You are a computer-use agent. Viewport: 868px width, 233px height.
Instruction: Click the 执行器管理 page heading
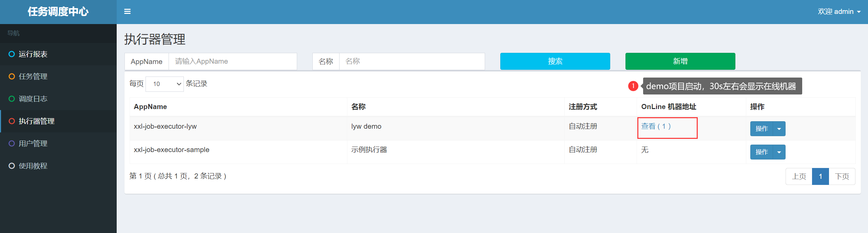155,39
